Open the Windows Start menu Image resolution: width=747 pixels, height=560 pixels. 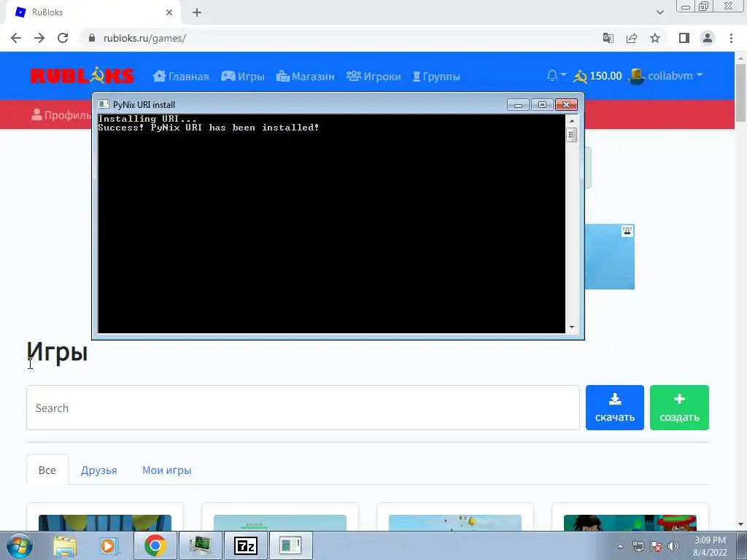point(20,545)
